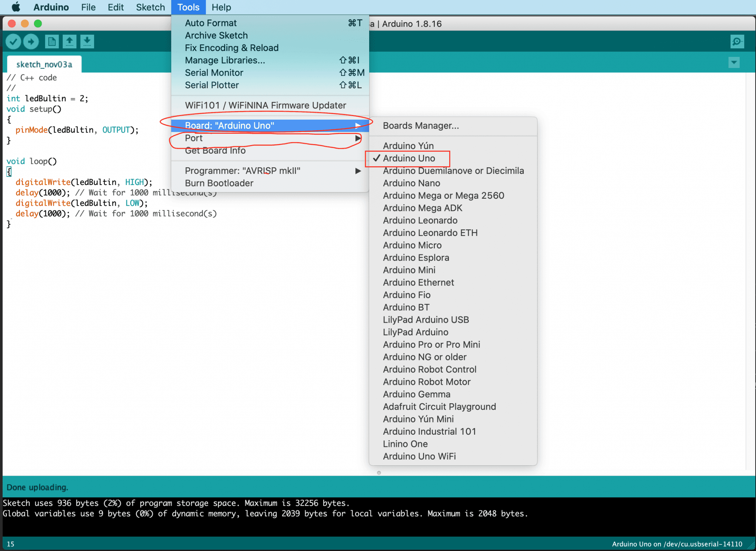
Task: Expand the Board Arduino Uno submenu
Action: (x=270, y=126)
